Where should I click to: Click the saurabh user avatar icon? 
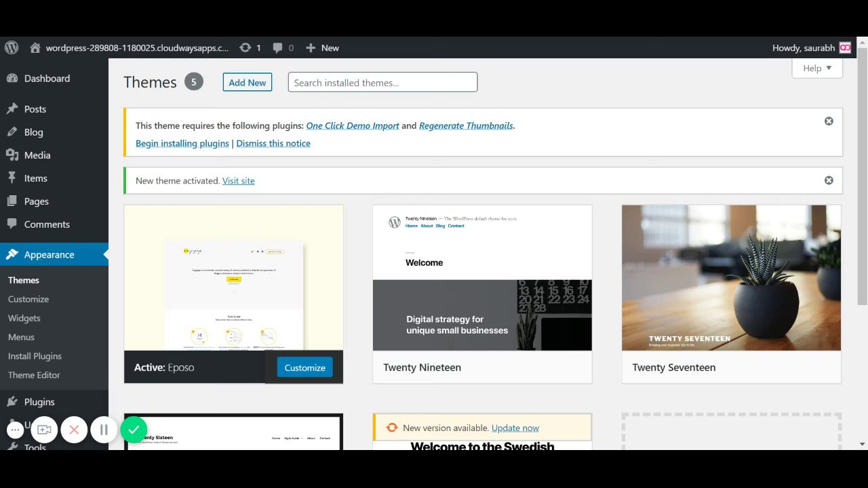845,47
